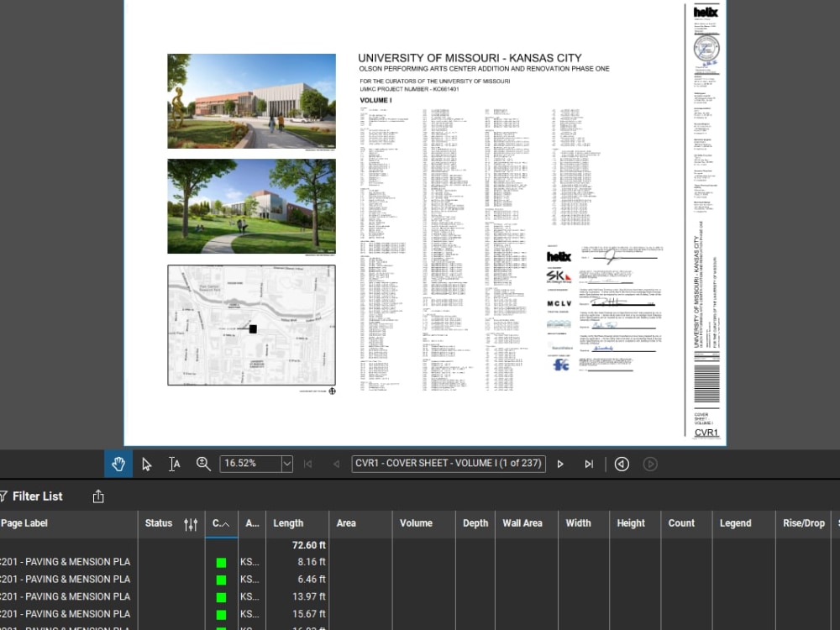This screenshot has width=840, height=630.
Task: Click the Width column header
Action: [x=584, y=523]
